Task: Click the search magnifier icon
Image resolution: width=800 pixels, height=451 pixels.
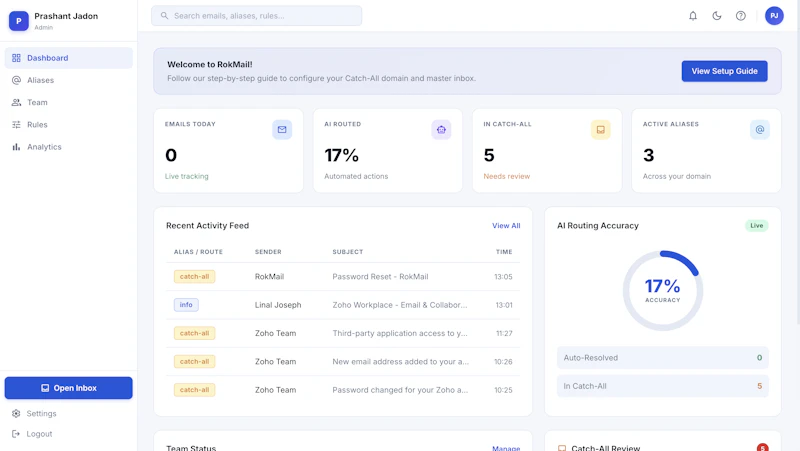Action: (164, 16)
